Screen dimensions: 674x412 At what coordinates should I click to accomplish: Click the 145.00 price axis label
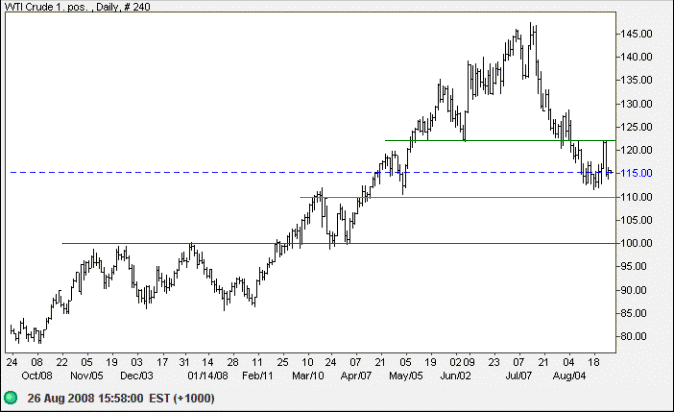[637, 34]
